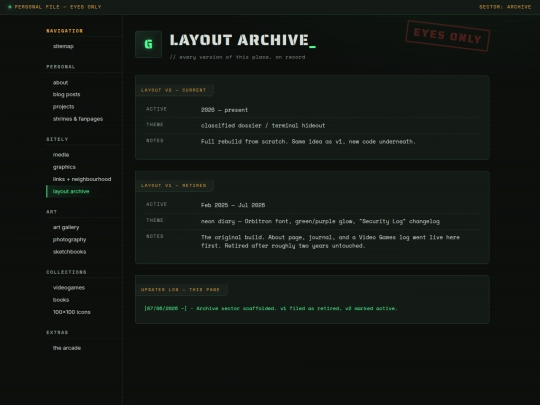Click the ART section heading
The width and height of the screenshot is (540, 405).
coord(52,212)
